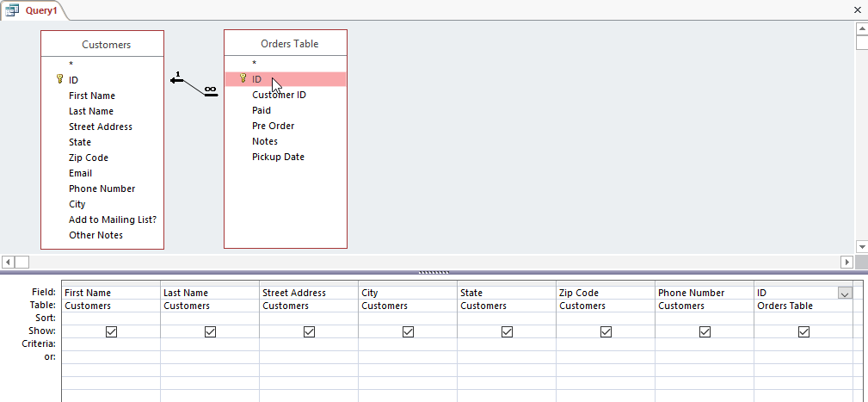Select the one-to-many relationship join line

point(194,88)
